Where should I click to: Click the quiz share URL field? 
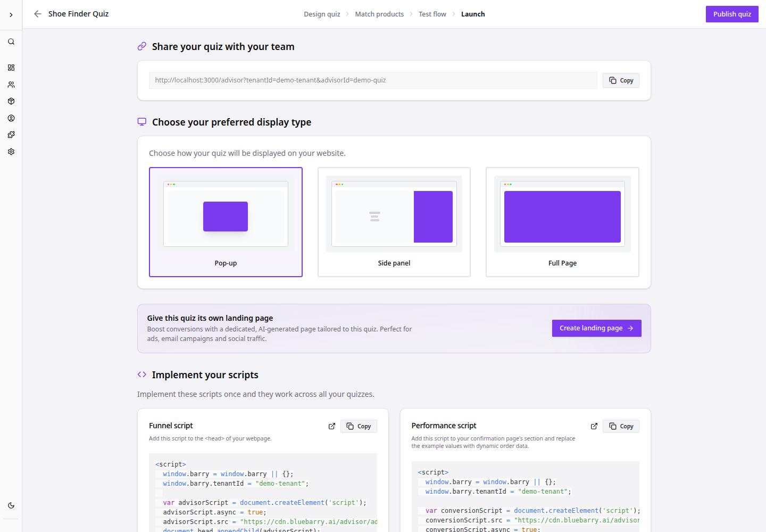click(373, 80)
